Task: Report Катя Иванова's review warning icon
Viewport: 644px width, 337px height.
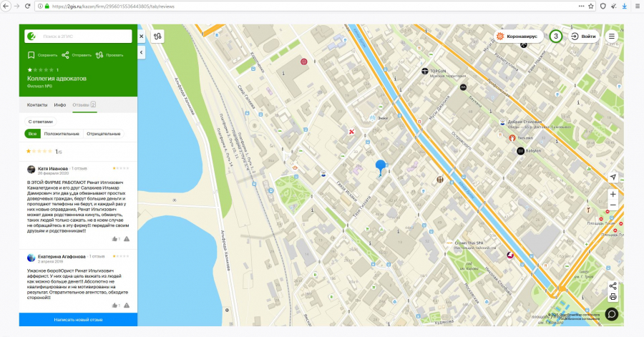Action: pos(127,239)
